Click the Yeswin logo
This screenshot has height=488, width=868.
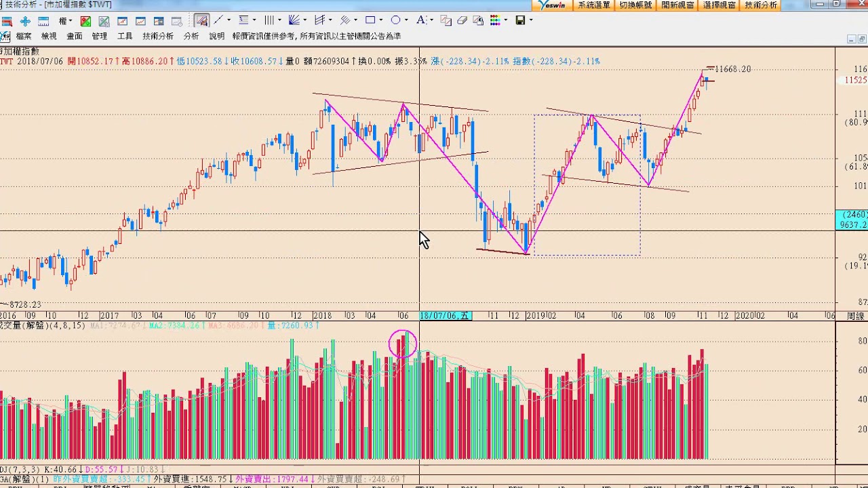(x=552, y=5)
